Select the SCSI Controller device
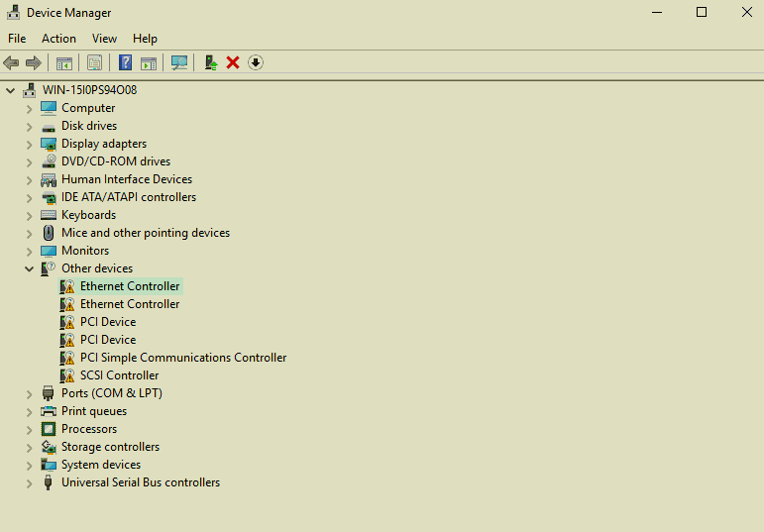The width and height of the screenshot is (764, 532). click(x=119, y=375)
